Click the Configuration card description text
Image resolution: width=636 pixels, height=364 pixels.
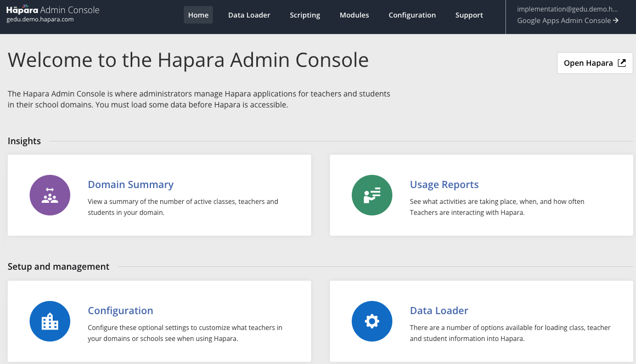[185, 333]
